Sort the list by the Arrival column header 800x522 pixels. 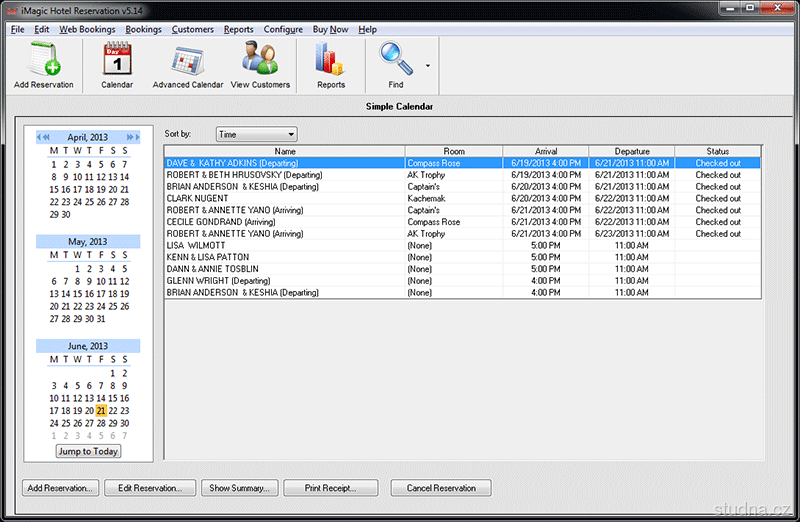(x=545, y=151)
